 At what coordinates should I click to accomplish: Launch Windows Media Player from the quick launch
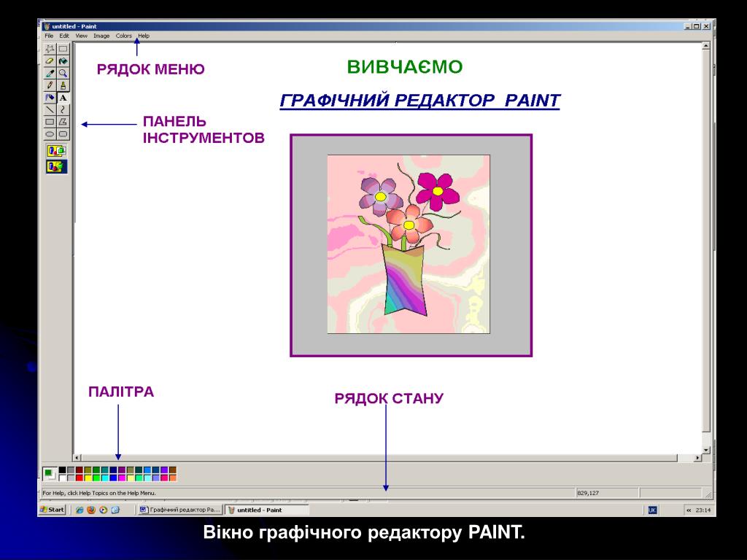[103, 510]
